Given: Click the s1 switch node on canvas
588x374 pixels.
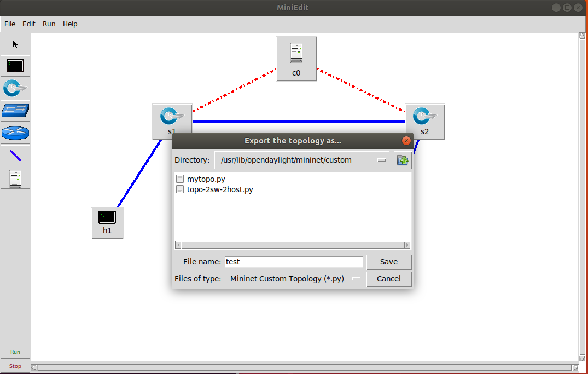Looking at the screenshot, I should coord(172,117).
